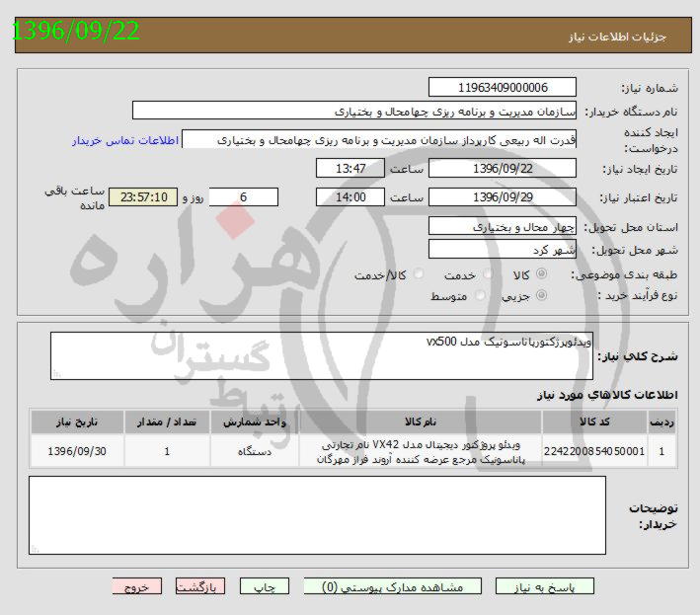
Task: Click the شرح کلی نیاز text area
Action: tap(322, 355)
